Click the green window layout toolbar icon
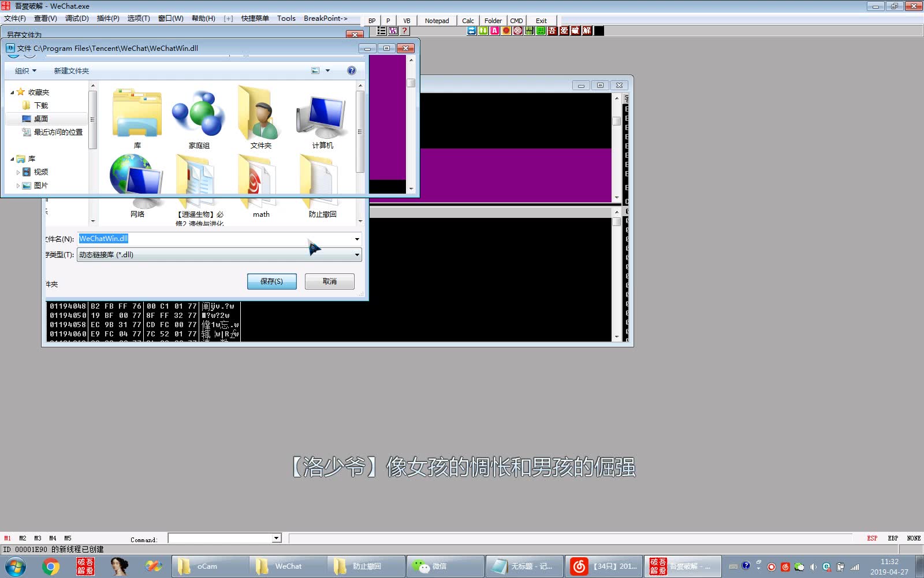 coord(541,31)
